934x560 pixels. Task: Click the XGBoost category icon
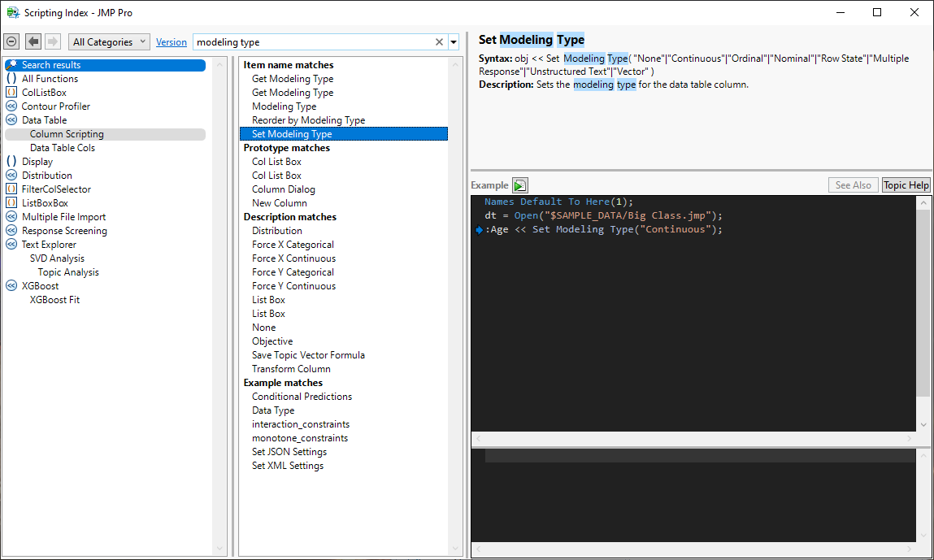point(11,286)
